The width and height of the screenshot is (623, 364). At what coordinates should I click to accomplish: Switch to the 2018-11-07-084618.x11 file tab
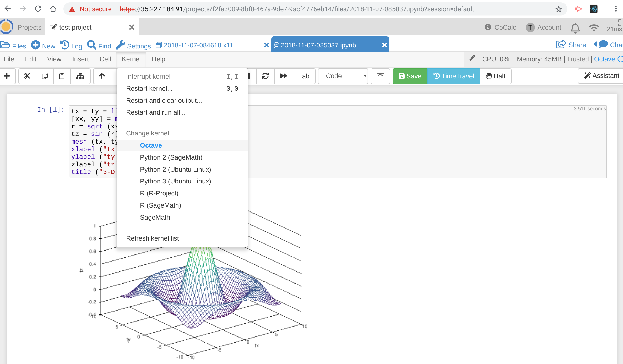click(x=198, y=45)
